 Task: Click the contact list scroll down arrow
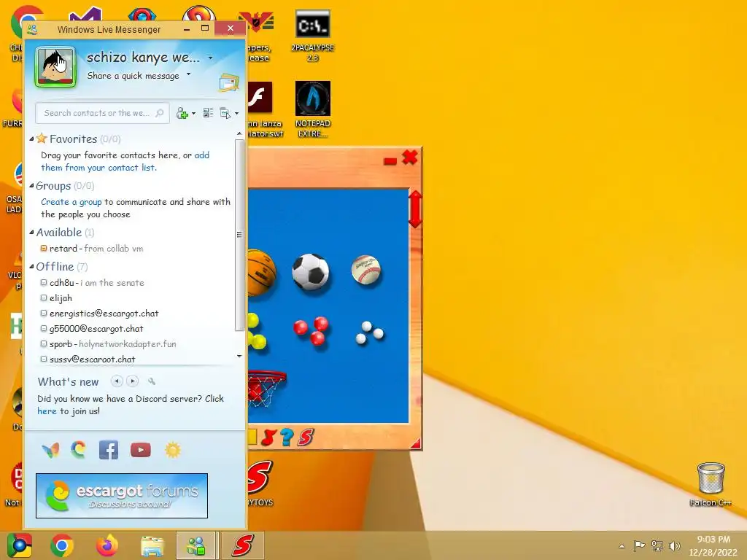239,356
